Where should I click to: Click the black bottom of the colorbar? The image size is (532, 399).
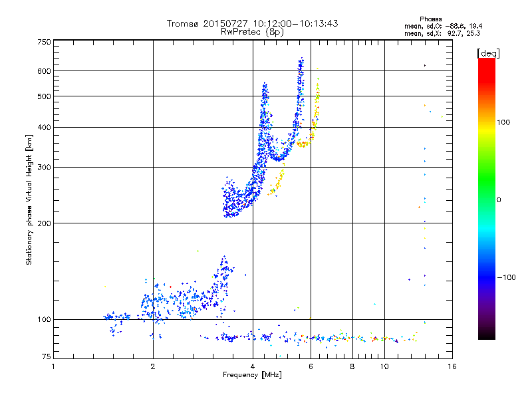[x=487, y=334]
